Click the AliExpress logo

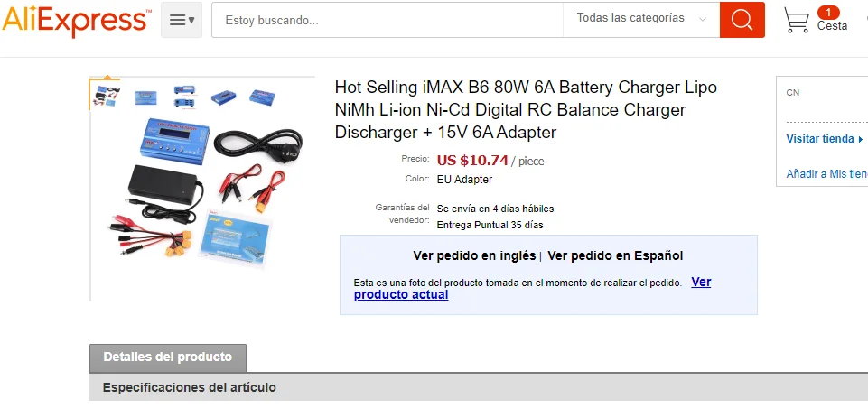(76, 21)
